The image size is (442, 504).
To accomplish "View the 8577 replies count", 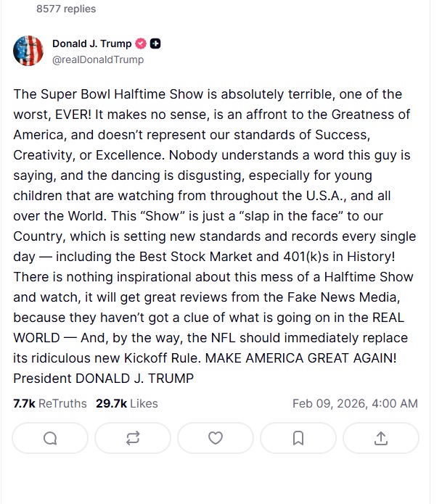I will pos(65,9).
